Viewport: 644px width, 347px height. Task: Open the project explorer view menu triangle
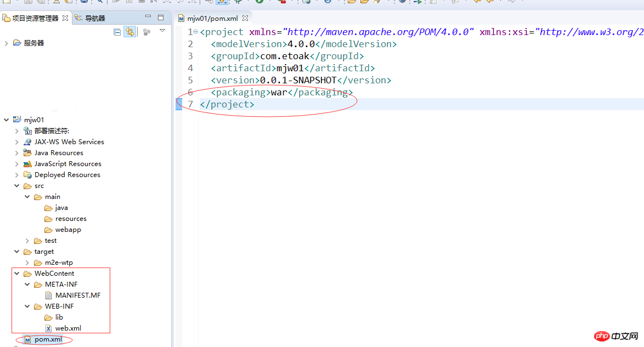(162, 31)
